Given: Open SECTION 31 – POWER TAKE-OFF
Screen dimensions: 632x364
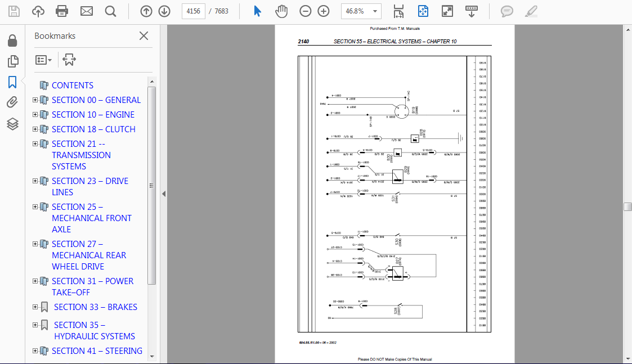Looking at the screenshot, I should (x=92, y=286).
